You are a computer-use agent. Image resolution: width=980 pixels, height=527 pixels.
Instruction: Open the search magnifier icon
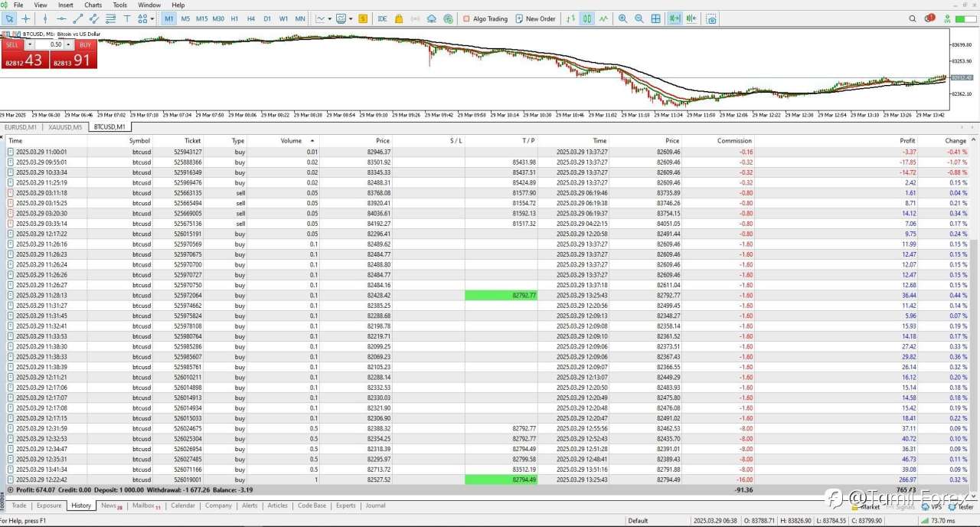913,18
